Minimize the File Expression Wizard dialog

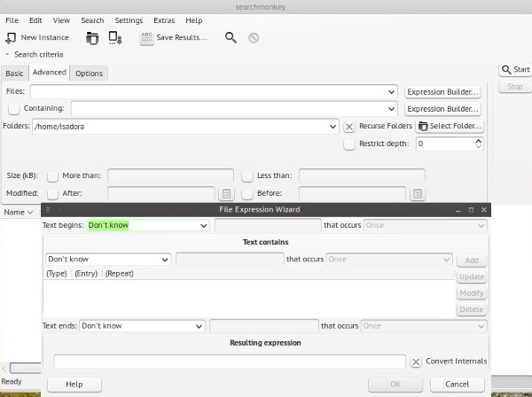(458, 210)
